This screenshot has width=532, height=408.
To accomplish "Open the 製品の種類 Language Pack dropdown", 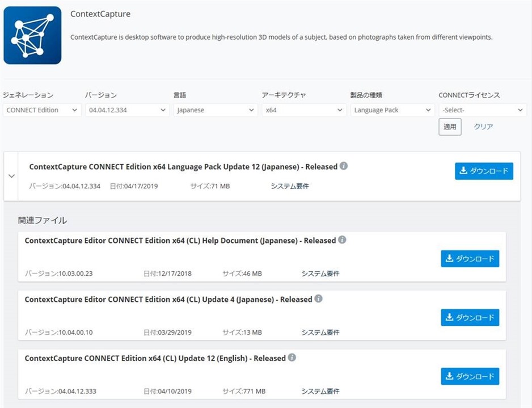I will [392, 110].
